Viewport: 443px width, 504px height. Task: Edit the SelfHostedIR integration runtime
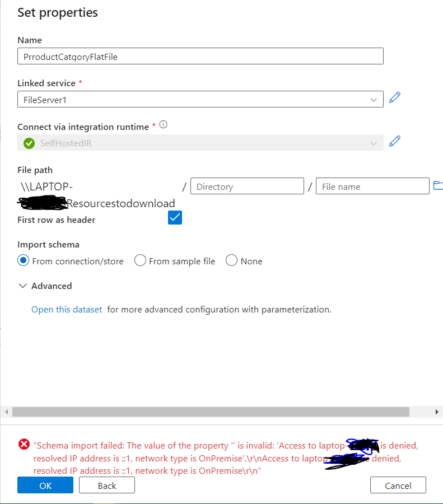click(394, 141)
